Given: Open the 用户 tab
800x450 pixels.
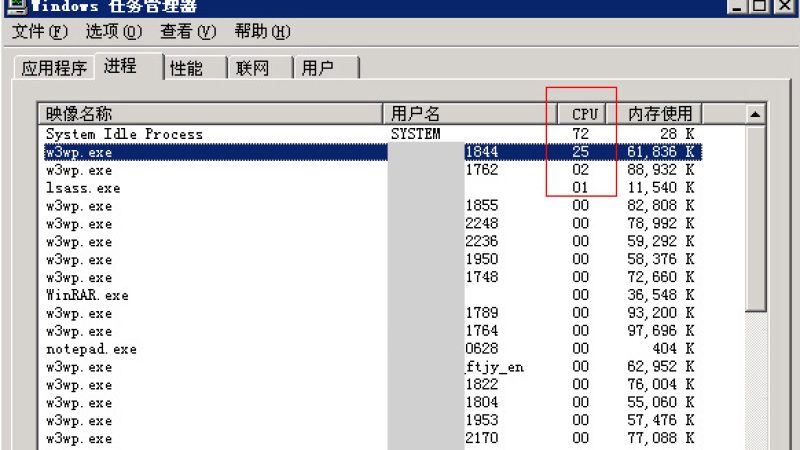Looking at the screenshot, I should coord(326,68).
